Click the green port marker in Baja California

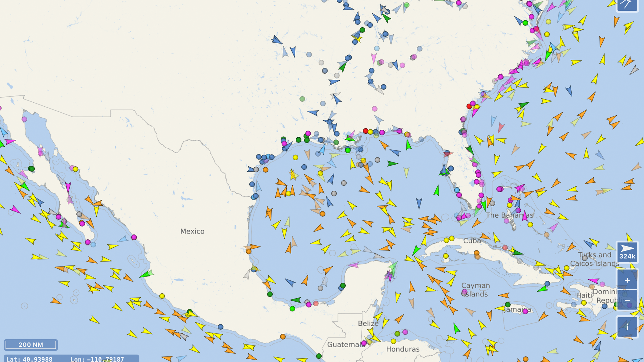click(31, 169)
